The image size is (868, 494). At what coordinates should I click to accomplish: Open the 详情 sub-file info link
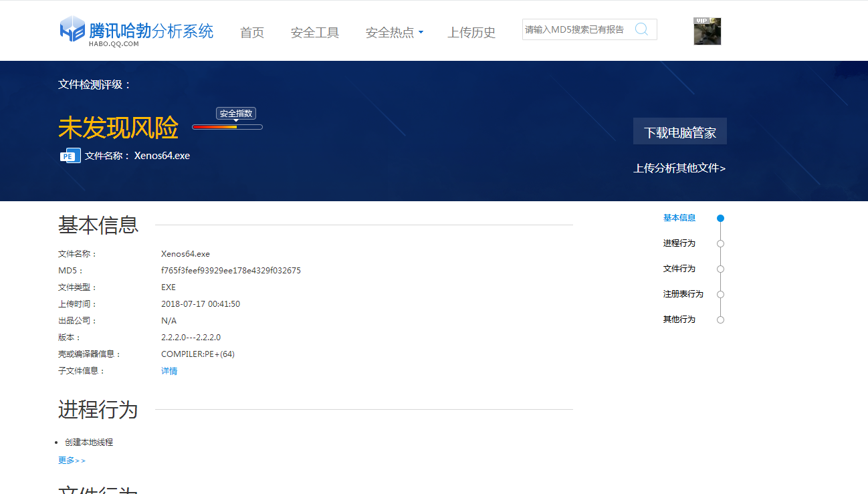[169, 371]
